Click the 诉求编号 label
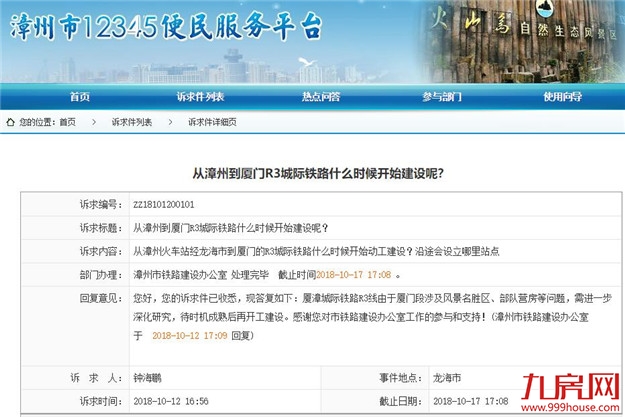Screen dimensions: 625x417 (x=101, y=205)
